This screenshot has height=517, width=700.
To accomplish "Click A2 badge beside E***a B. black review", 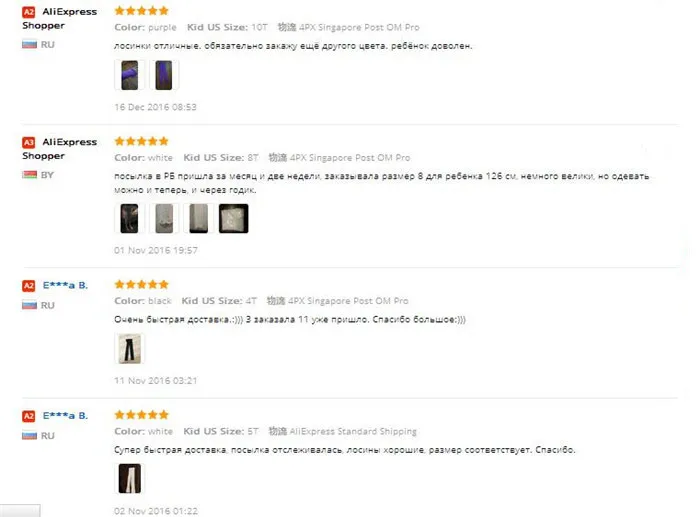I will click(29, 286).
